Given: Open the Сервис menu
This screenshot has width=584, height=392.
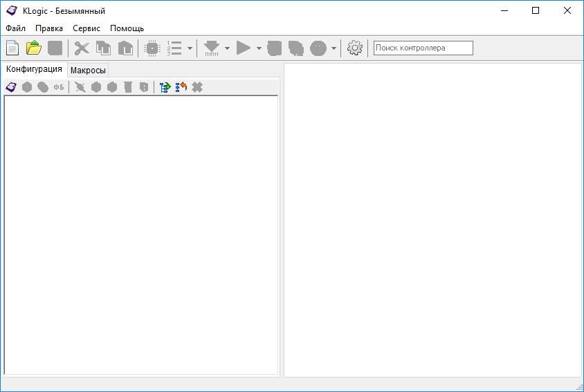Looking at the screenshot, I should pos(86,28).
